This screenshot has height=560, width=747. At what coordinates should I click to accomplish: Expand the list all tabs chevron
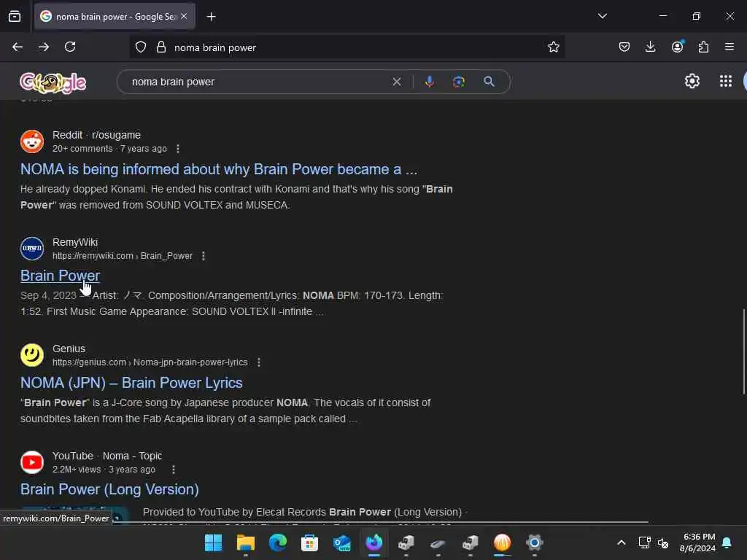pos(602,16)
